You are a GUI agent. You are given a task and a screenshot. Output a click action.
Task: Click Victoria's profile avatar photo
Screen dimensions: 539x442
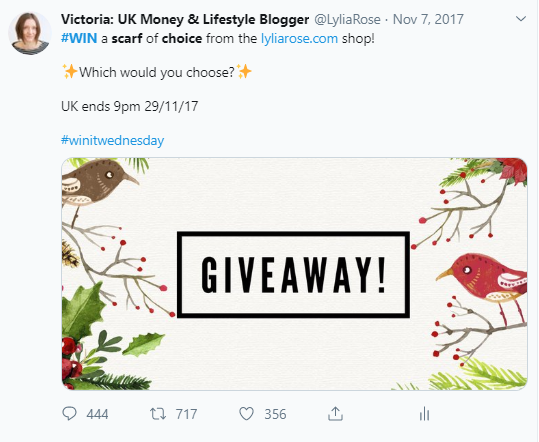click(x=30, y=33)
